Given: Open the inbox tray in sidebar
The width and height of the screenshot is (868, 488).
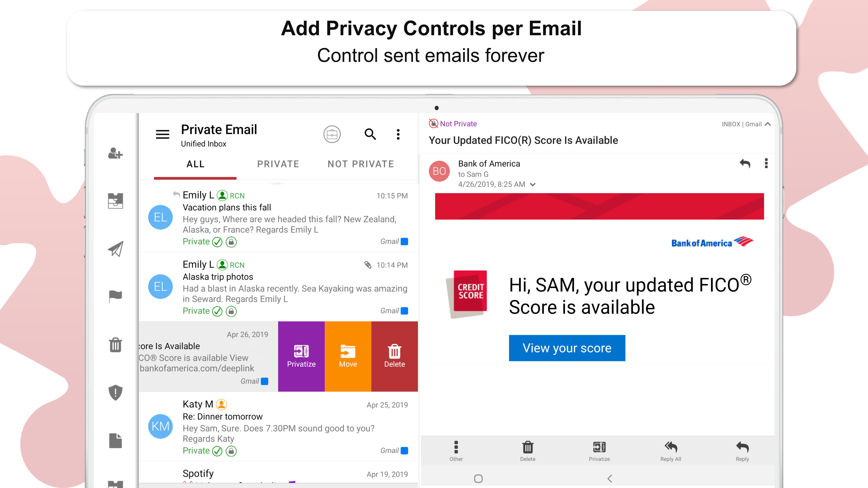Looking at the screenshot, I should pyautogui.click(x=115, y=201).
